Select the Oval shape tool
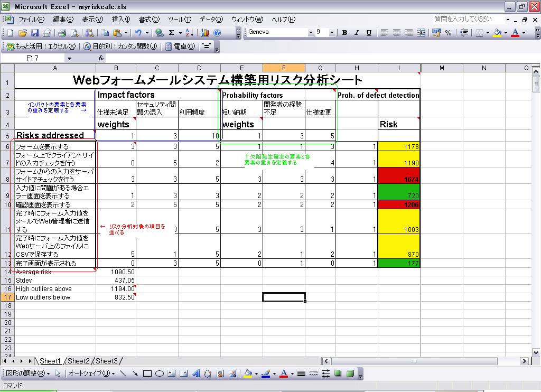This screenshot has height=392, width=541. (x=159, y=374)
